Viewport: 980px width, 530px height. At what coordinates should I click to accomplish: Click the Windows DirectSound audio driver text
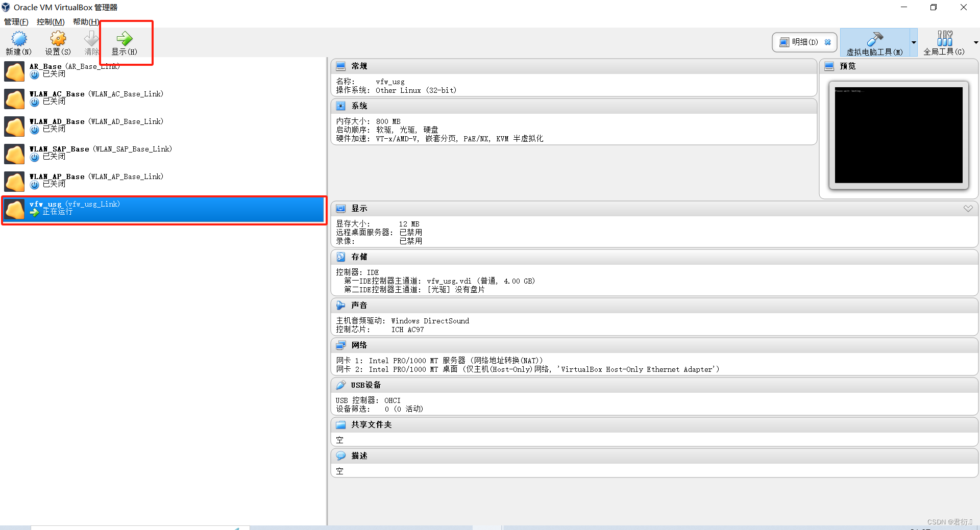430,321
